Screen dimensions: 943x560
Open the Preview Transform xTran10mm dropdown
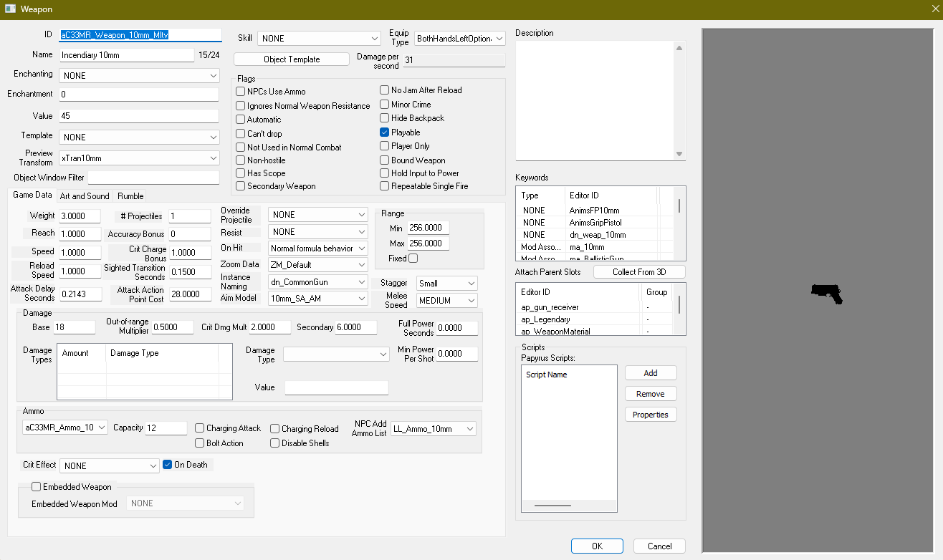(x=140, y=158)
